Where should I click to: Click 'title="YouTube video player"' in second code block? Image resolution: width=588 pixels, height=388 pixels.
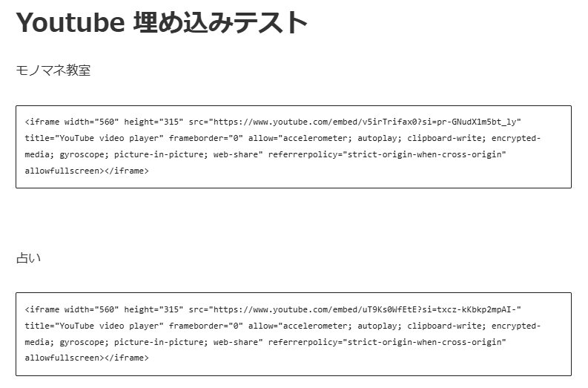pos(94,326)
